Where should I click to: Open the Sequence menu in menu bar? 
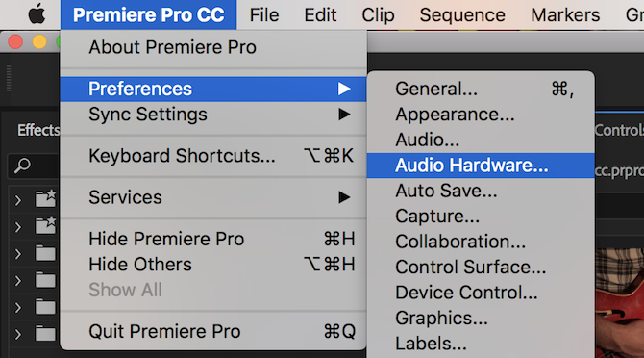coord(462,14)
